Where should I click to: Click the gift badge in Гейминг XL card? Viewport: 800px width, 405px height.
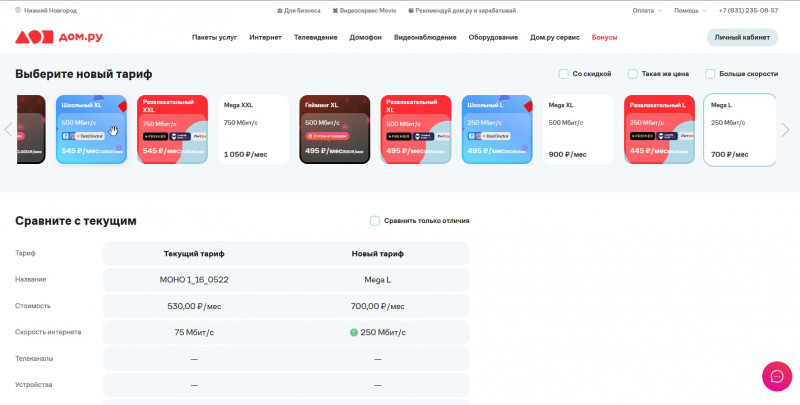(x=327, y=136)
